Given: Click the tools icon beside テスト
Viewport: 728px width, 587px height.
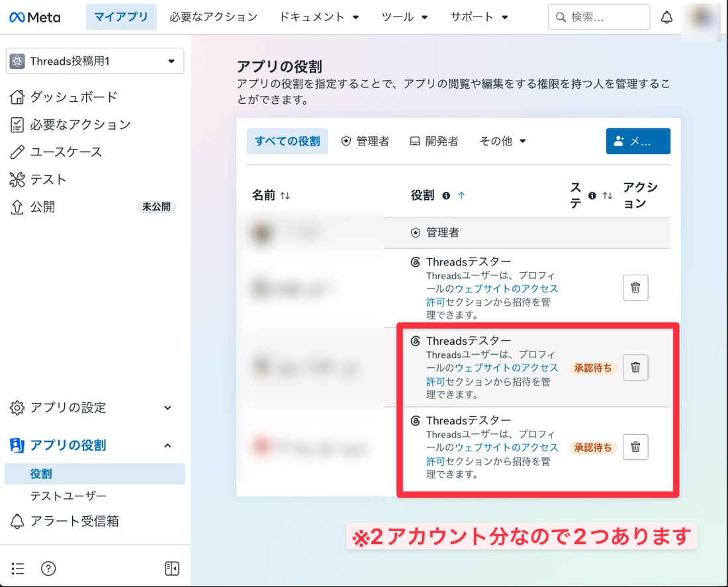Looking at the screenshot, I should [x=17, y=179].
